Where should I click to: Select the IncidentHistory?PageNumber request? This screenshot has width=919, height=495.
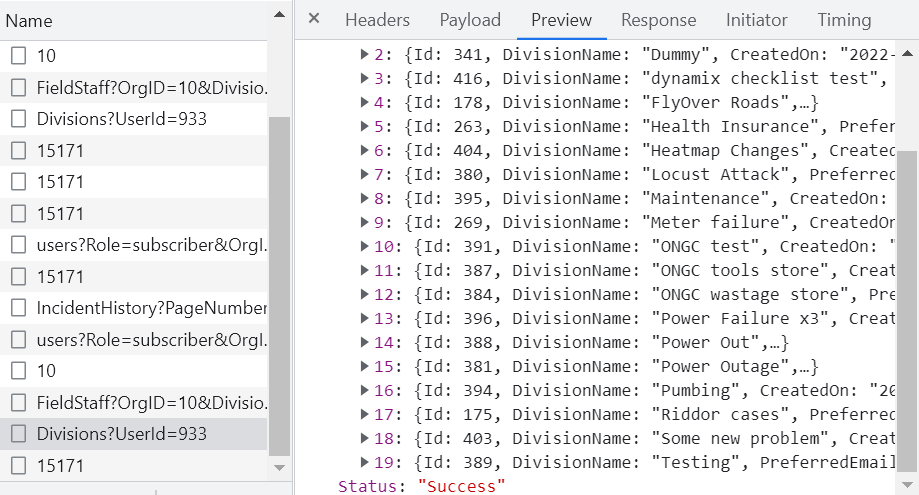[x=150, y=308]
